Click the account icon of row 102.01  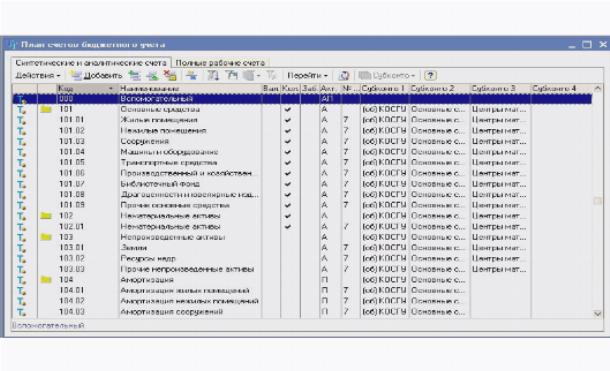tap(21, 227)
